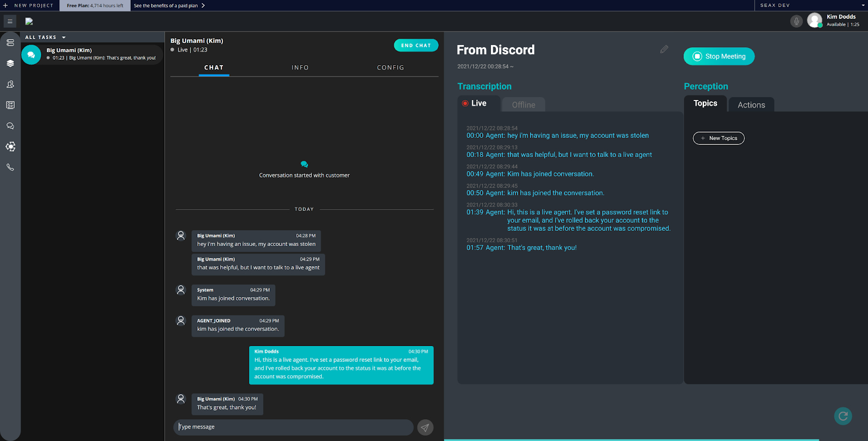
Task: Click transcript line at 01:39
Action: [569, 220]
